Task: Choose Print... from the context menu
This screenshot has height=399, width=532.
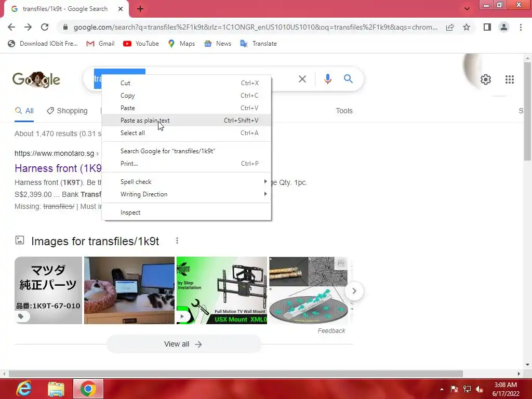Action: point(187,164)
